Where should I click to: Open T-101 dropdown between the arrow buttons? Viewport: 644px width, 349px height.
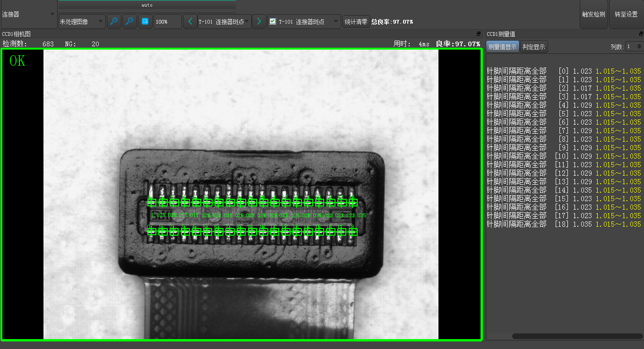coord(224,21)
